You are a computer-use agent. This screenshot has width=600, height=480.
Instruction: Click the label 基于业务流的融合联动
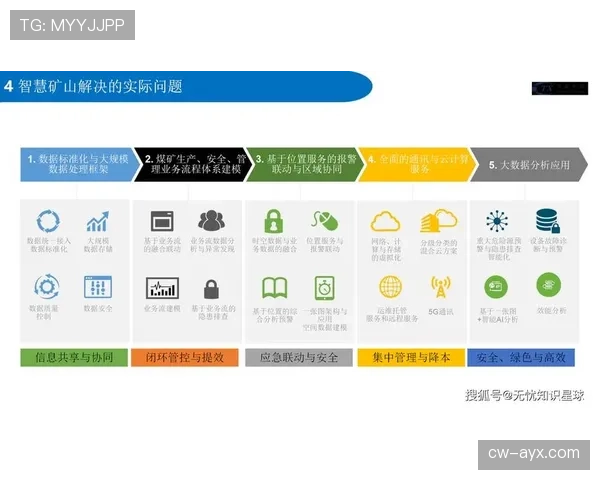pyautogui.click(x=162, y=245)
